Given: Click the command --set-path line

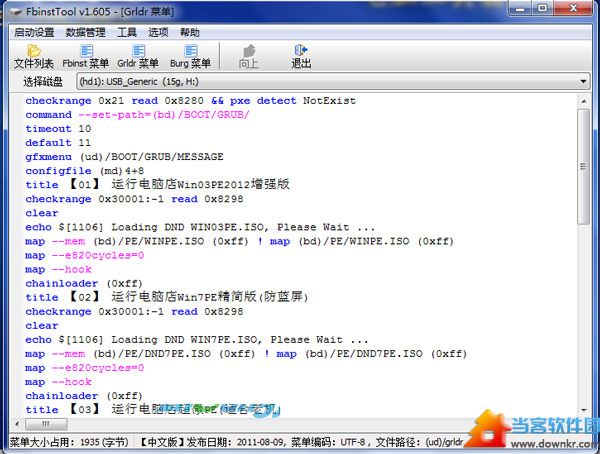Looking at the screenshot, I should click(137, 115).
